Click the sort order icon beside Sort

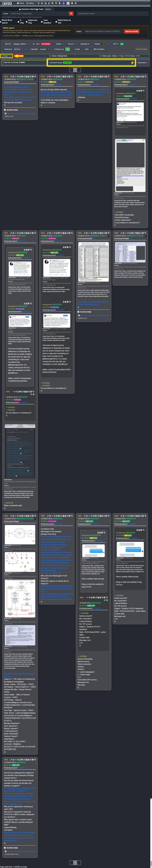pyautogui.click(x=33, y=44)
